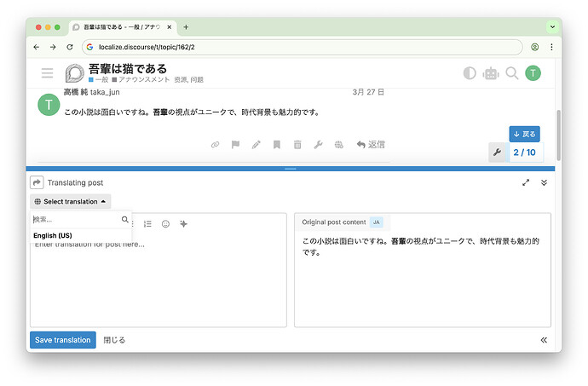Minimize the composer panel with double chevron
The height and width of the screenshot is (386, 588).
coord(544,182)
